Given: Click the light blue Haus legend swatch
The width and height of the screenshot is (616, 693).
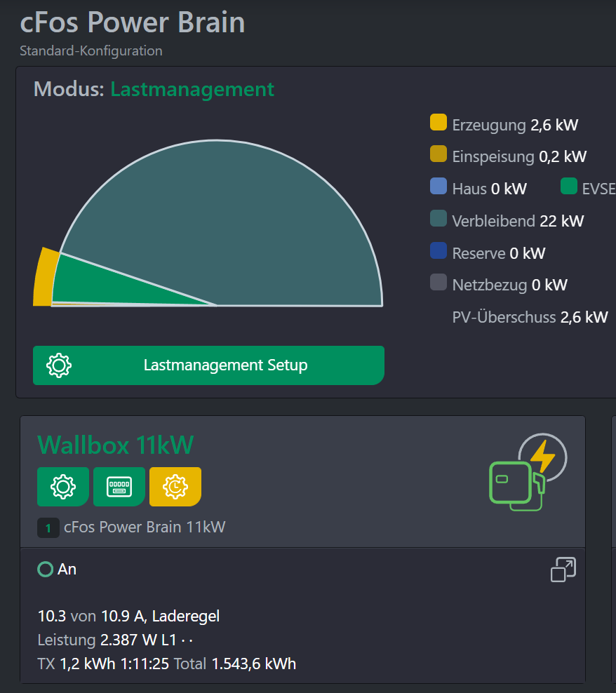Looking at the screenshot, I should (x=438, y=186).
